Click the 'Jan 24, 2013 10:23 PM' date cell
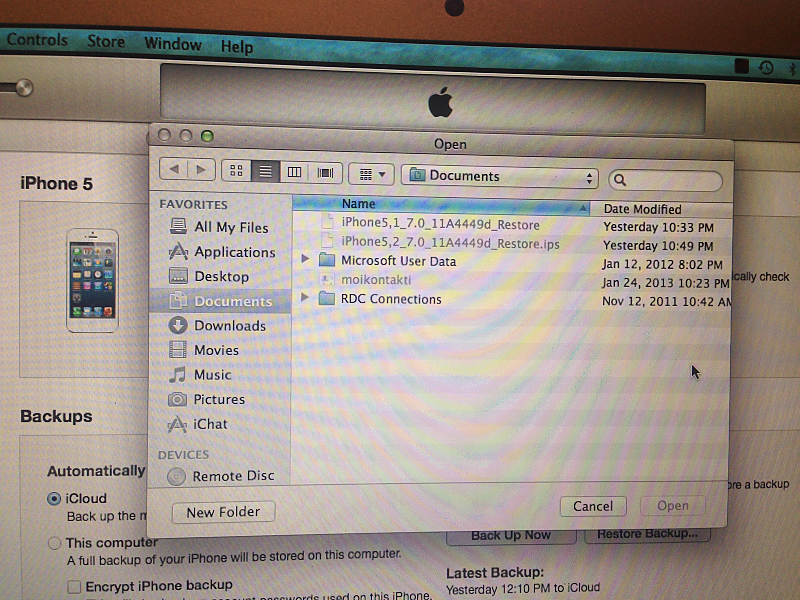 coord(665,283)
